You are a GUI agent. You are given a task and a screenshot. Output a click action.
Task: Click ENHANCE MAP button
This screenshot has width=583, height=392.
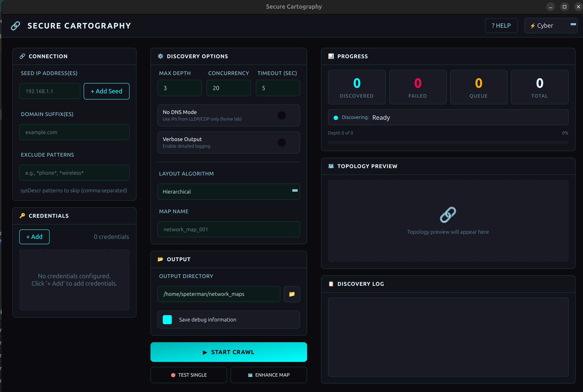(269, 375)
